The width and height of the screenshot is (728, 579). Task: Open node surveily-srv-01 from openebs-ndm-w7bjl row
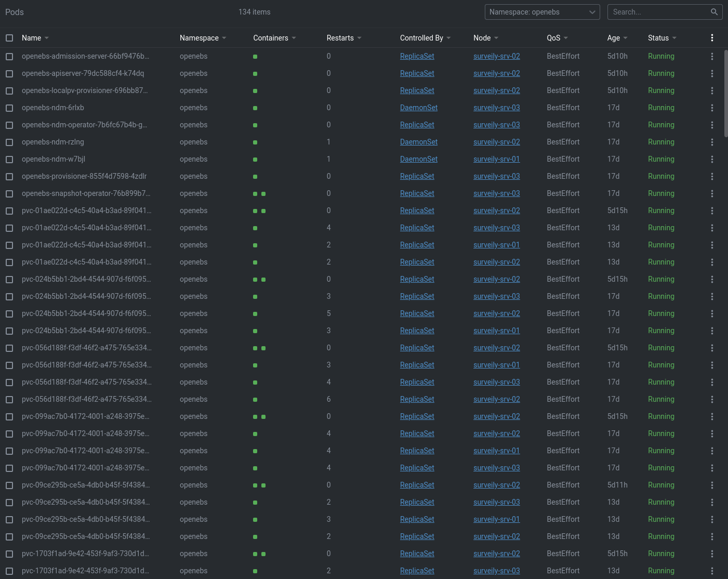coord(496,159)
